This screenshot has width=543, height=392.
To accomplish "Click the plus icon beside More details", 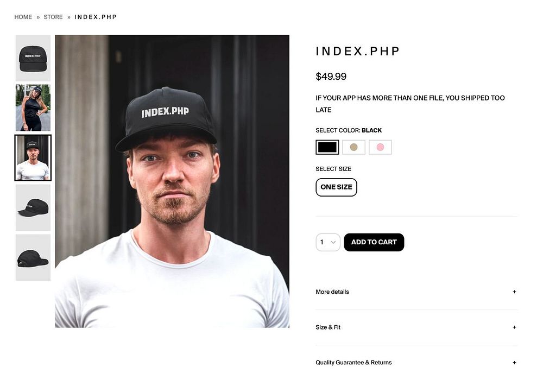I will [514, 292].
